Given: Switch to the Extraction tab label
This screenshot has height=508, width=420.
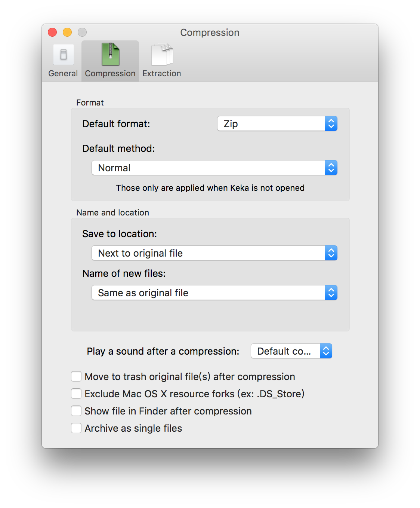Looking at the screenshot, I should pos(162,74).
